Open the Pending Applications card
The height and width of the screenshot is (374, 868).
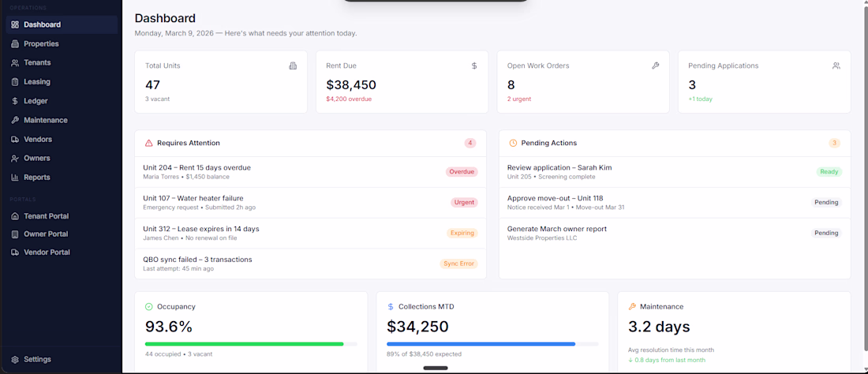(764, 81)
